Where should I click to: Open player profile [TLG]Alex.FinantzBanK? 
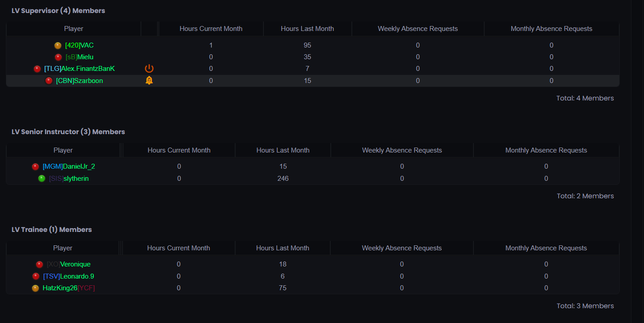click(79, 69)
